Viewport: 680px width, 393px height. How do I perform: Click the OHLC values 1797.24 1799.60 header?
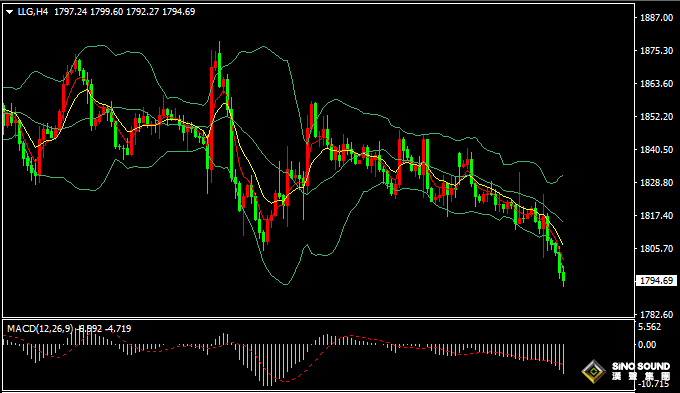click(x=88, y=12)
